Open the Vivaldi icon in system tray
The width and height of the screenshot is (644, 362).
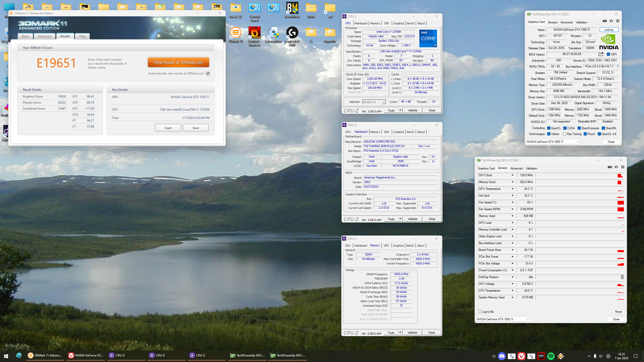click(521, 356)
